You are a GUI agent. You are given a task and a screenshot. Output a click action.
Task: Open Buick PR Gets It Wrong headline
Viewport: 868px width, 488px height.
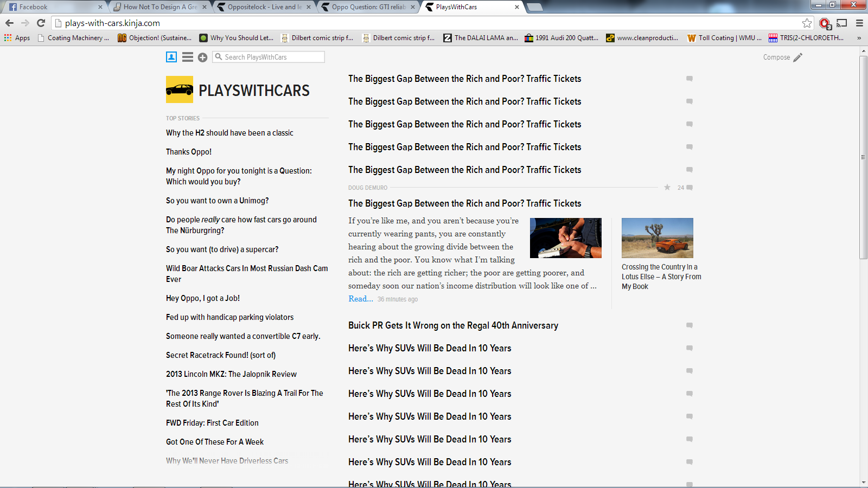tap(453, 325)
